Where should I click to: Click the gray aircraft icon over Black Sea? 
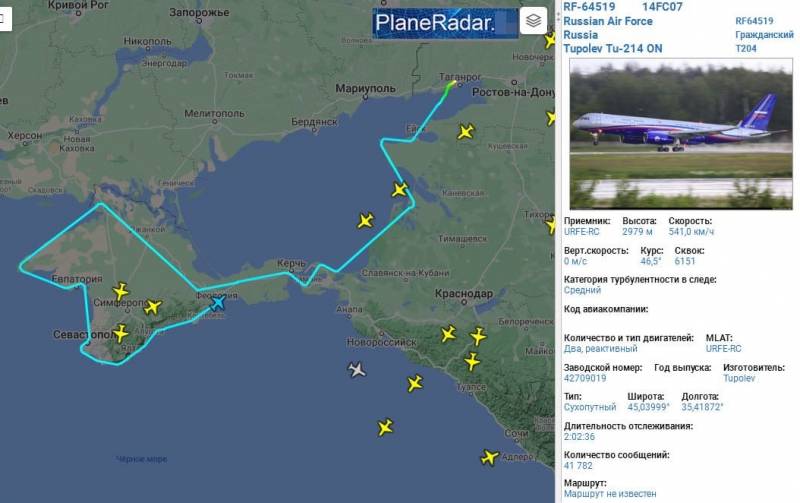point(357,369)
